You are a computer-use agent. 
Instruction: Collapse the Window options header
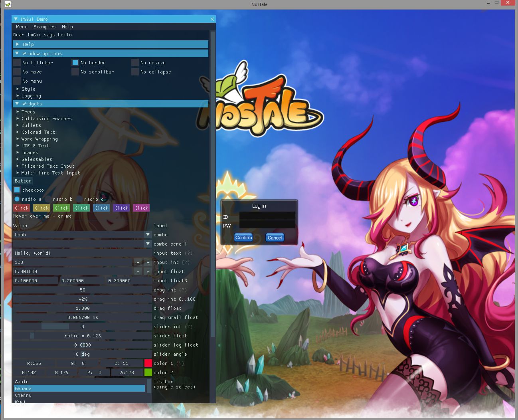pyautogui.click(x=111, y=53)
